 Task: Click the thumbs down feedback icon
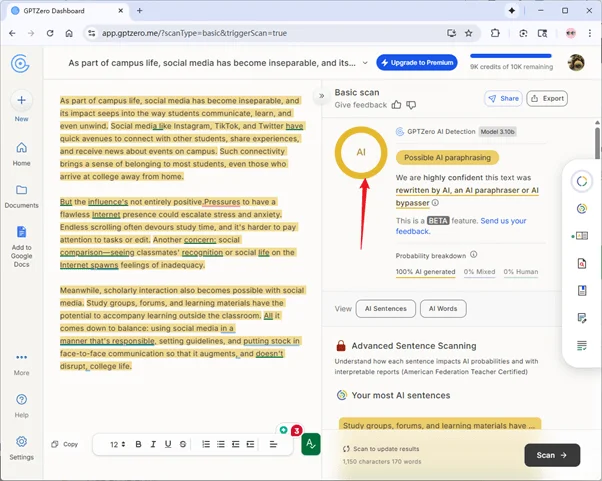(x=410, y=104)
